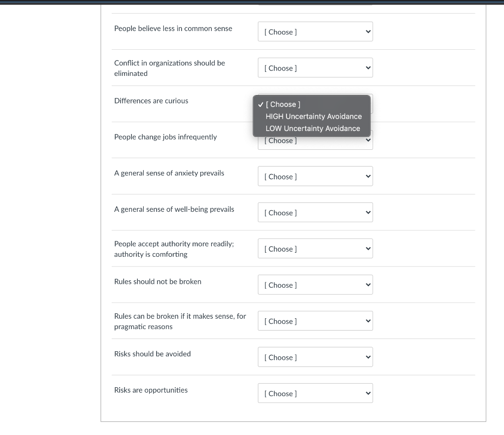Open dropdown for "Rules should not be broken"
The height and width of the screenshot is (435, 504).
click(x=315, y=285)
